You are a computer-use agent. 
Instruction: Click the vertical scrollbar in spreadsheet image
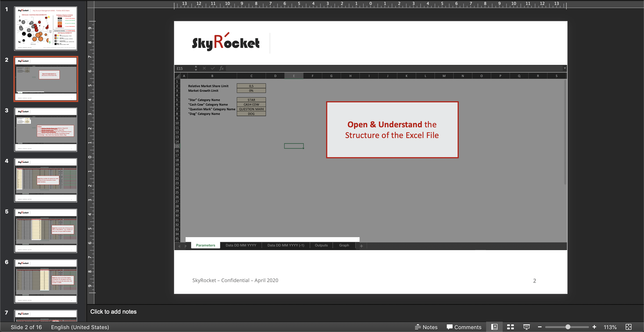tap(565, 132)
